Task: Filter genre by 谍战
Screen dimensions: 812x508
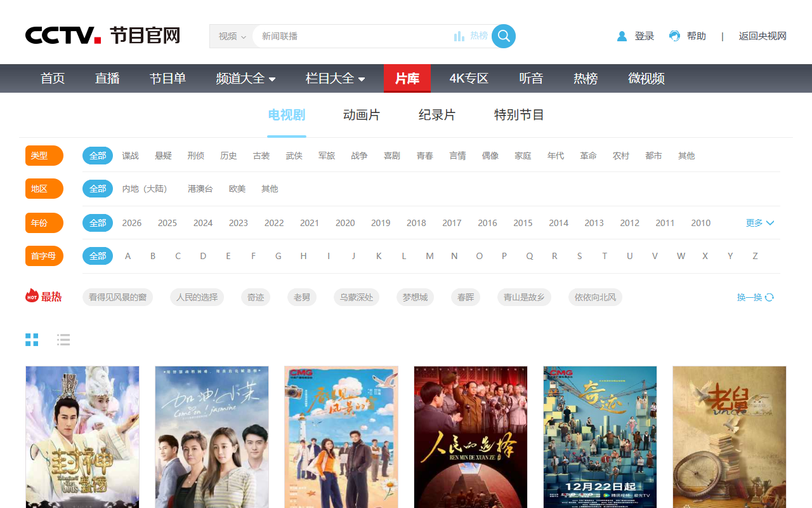Action: coord(131,156)
